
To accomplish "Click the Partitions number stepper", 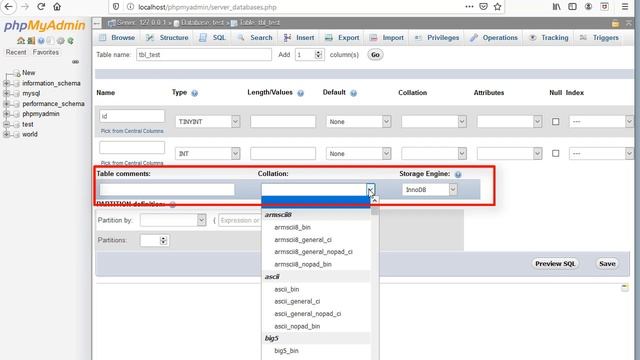I will point(163,240).
